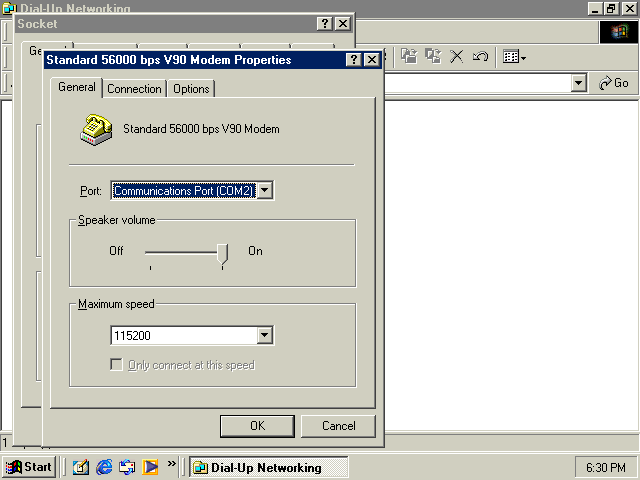Click the Dial-Up Networking title bar icon
This screenshot has height=480, width=640.
pos(9,8)
